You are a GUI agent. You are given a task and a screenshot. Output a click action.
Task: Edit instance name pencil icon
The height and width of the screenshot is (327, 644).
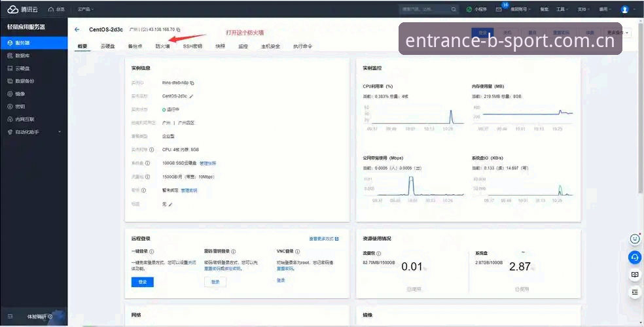(x=191, y=96)
